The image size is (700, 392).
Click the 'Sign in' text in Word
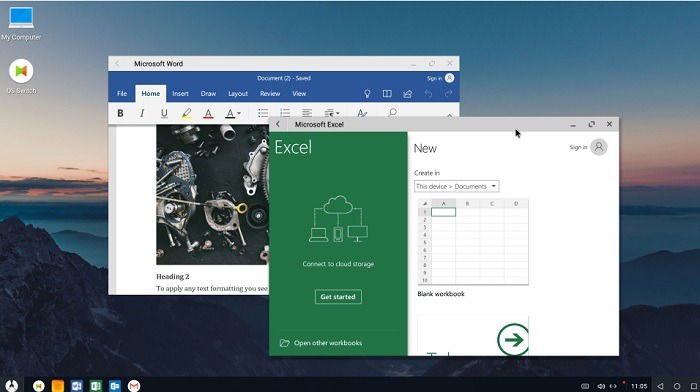point(434,79)
